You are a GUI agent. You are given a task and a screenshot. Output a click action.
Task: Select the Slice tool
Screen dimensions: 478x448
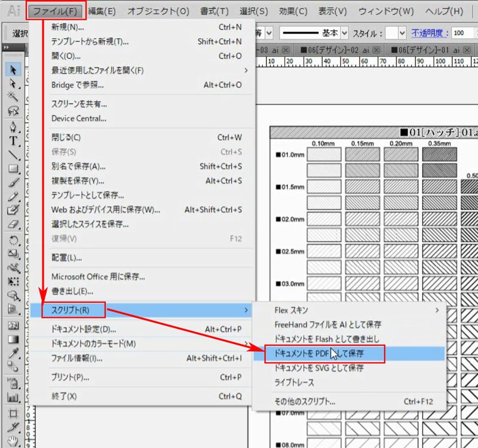pos(13,427)
